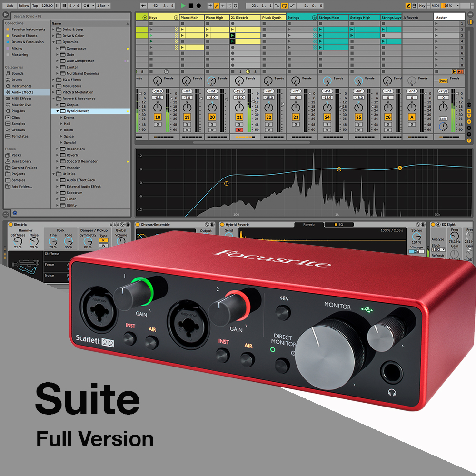Image resolution: width=476 pixels, height=476 pixels.
Task: Expand the Delay & Loop folder
Action: pos(53,30)
